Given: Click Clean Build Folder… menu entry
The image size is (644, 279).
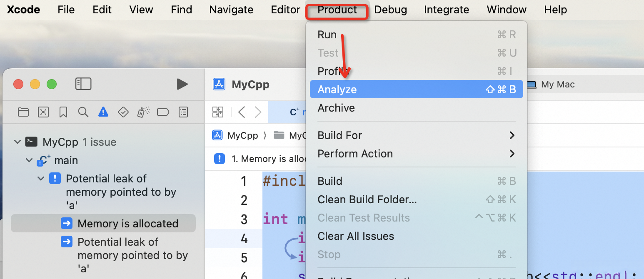Looking at the screenshot, I should tap(367, 199).
